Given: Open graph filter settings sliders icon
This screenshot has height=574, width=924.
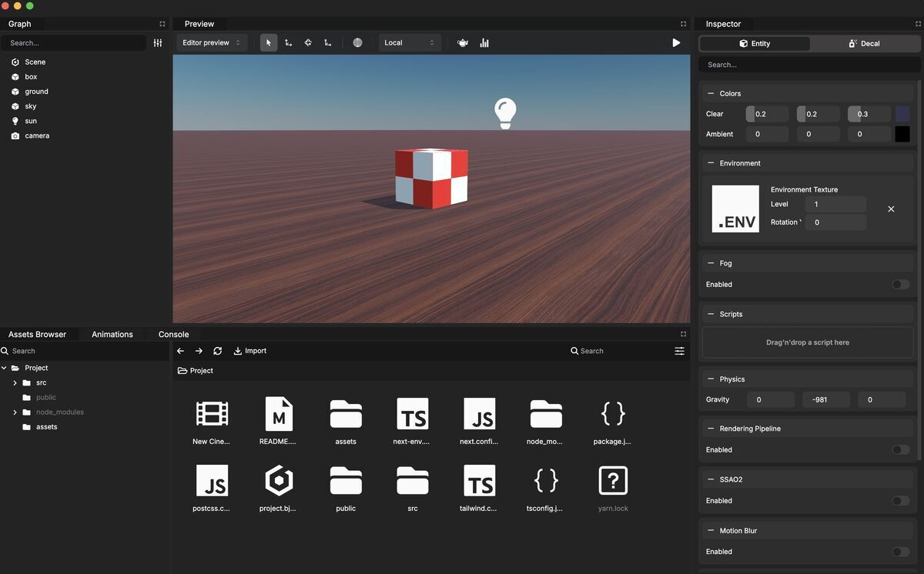Looking at the screenshot, I should [x=158, y=43].
